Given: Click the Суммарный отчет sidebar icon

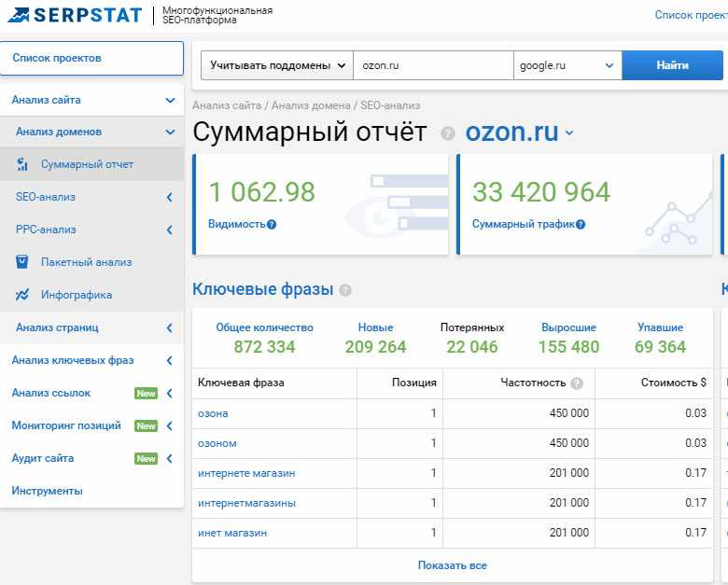Looking at the screenshot, I should click(x=22, y=164).
